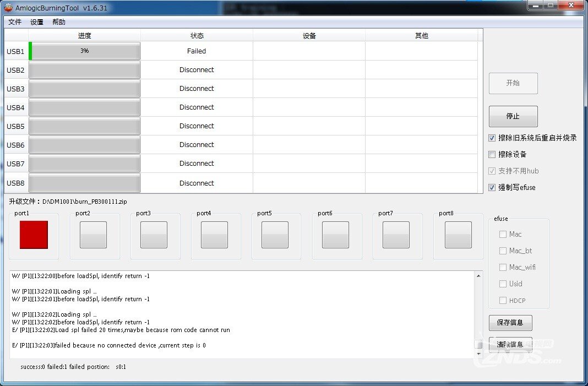The width and height of the screenshot is (588, 386).
Task: Click the no connected device log line
Action: click(x=109, y=345)
